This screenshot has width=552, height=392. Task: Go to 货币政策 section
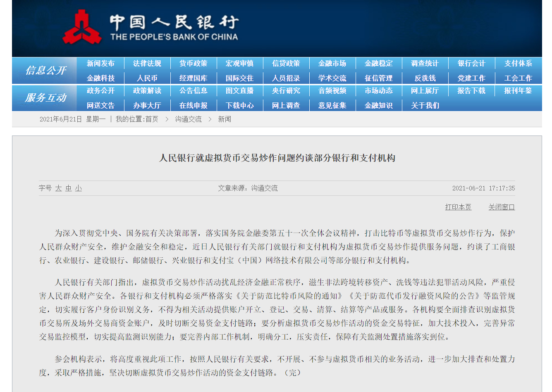[x=193, y=63]
